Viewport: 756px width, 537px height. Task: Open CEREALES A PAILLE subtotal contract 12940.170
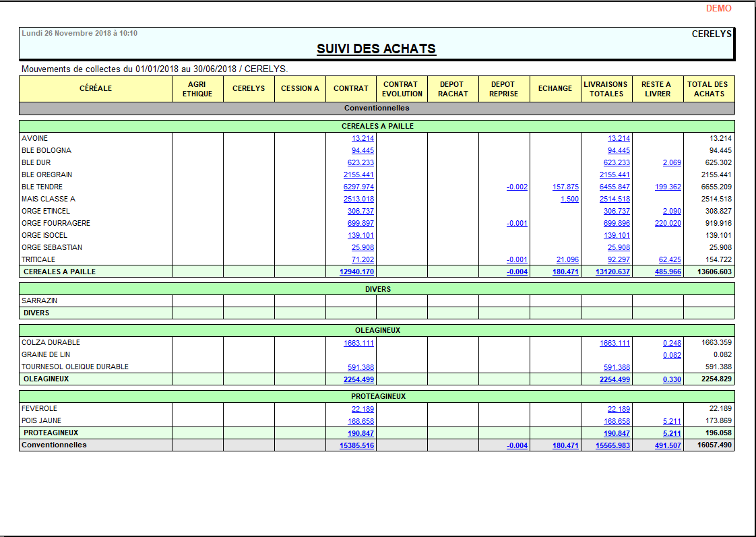pyautogui.click(x=358, y=272)
